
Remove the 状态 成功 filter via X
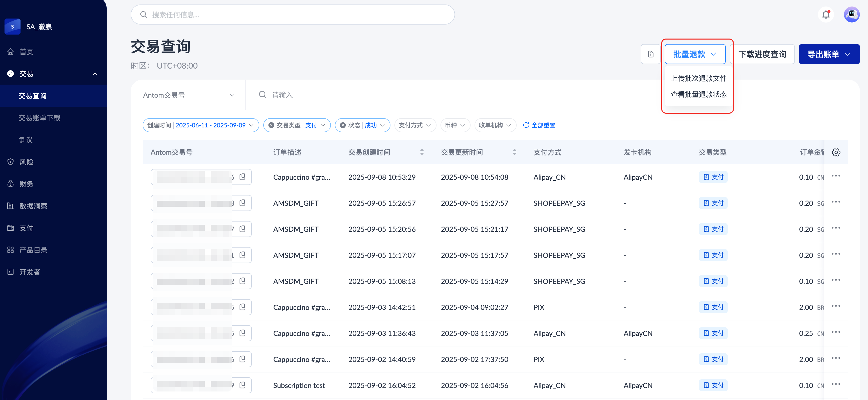click(x=343, y=125)
